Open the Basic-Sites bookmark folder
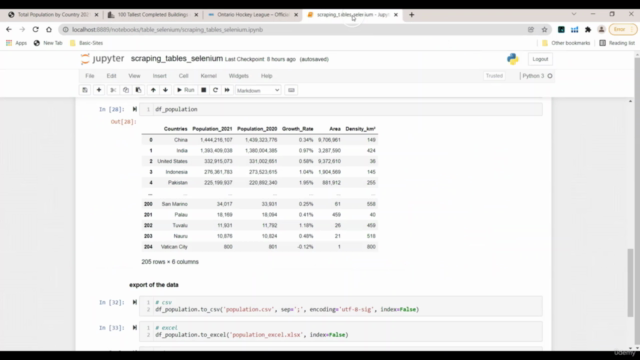 (x=86, y=43)
